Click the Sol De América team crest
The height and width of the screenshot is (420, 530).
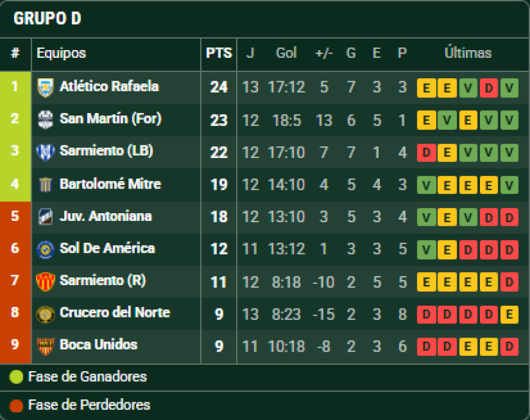45,249
